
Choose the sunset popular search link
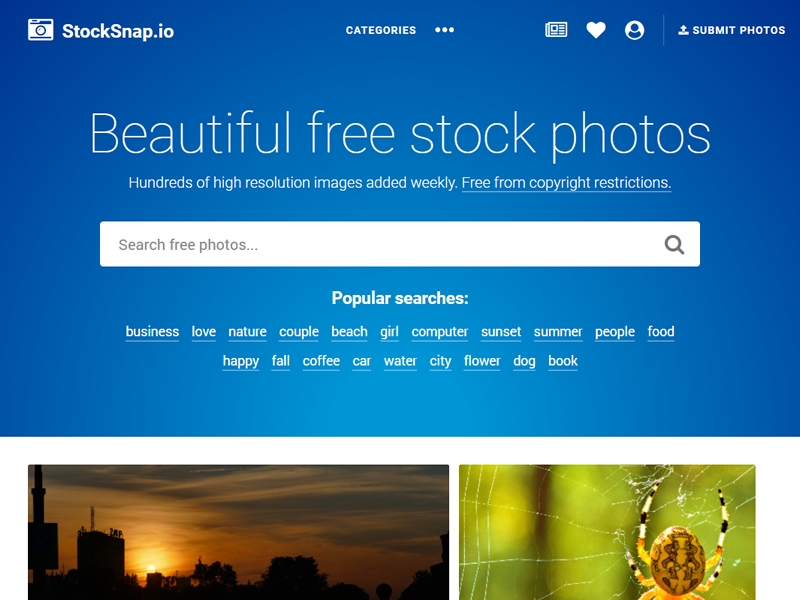click(x=501, y=332)
